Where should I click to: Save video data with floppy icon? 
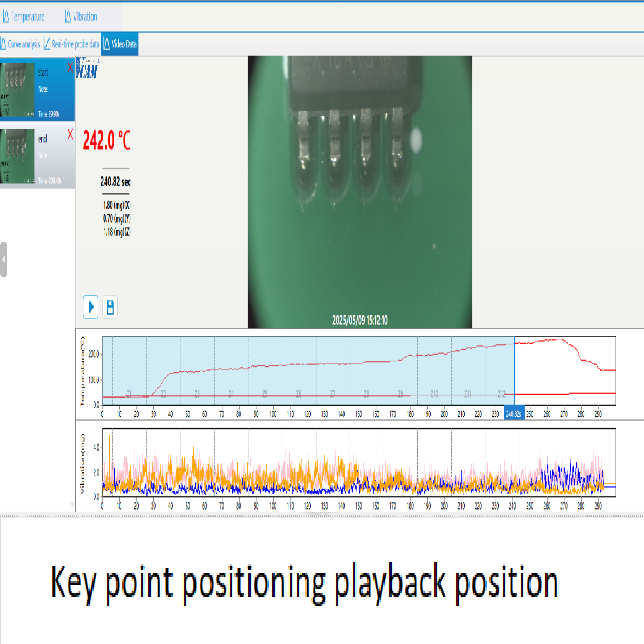[110, 307]
